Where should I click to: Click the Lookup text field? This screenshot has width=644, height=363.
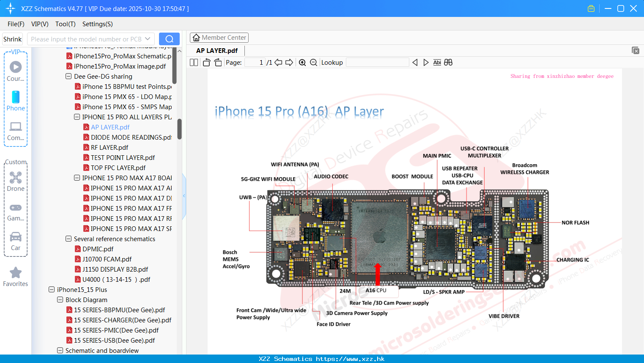tap(377, 63)
